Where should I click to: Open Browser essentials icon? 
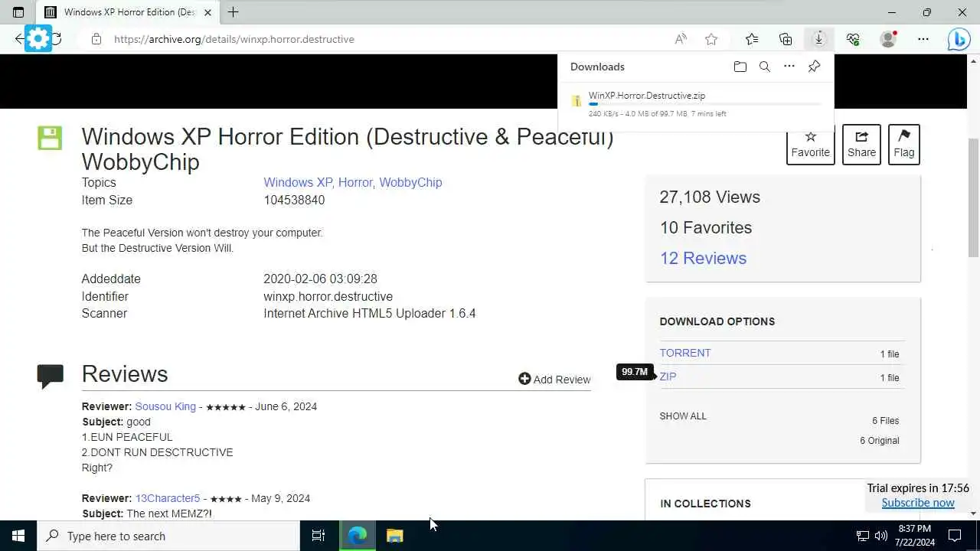(x=853, y=39)
